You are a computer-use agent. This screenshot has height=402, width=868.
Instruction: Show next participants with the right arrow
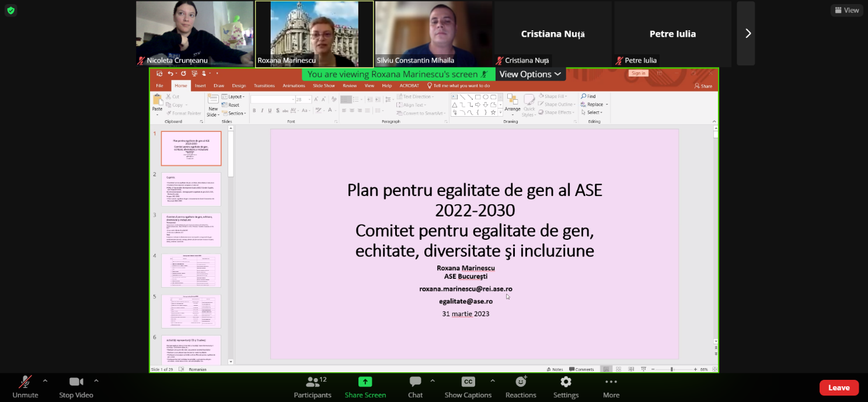point(748,33)
